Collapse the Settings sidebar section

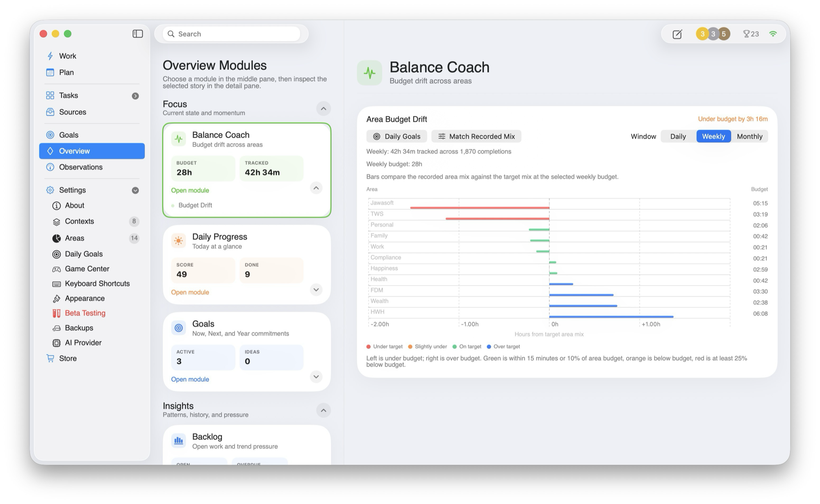pyautogui.click(x=135, y=191)
